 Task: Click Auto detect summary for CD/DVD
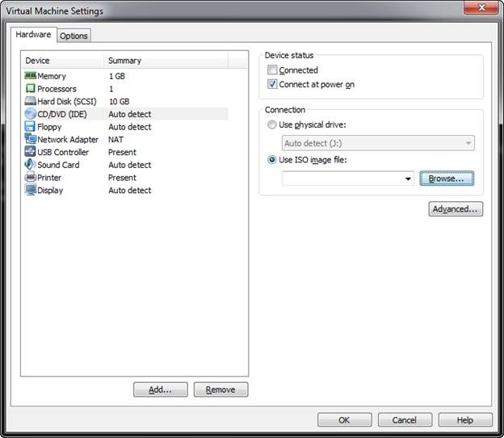(x=130, y=114)
